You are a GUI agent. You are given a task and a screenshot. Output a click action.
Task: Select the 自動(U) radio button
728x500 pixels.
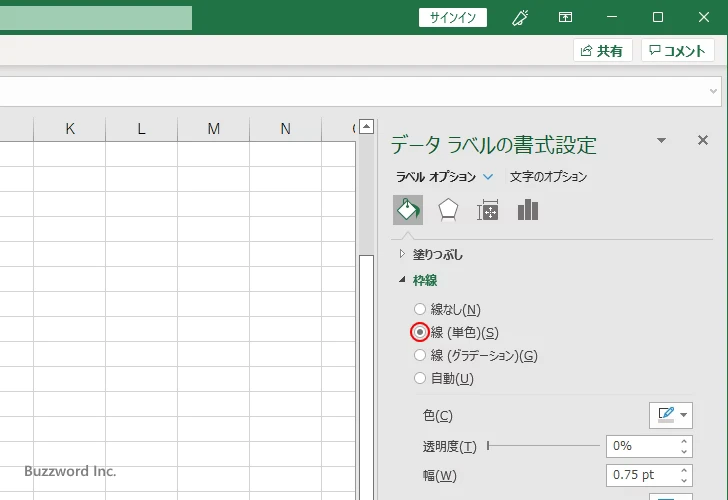click(420, 378)
